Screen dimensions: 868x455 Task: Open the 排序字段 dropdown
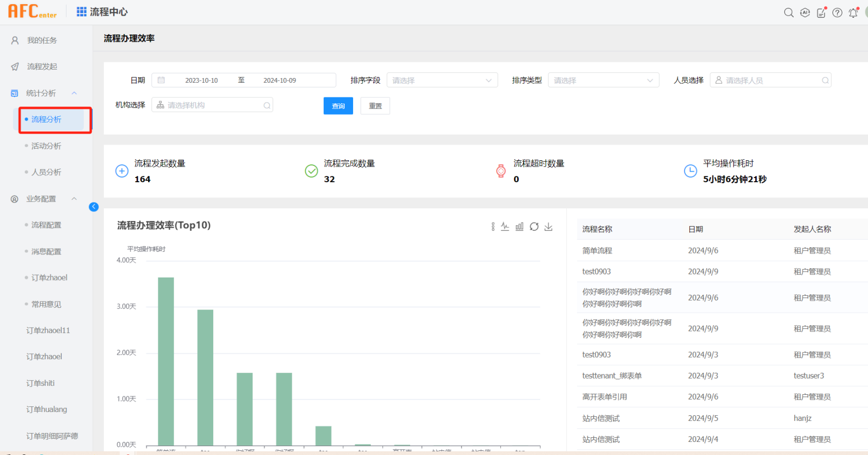(x=442, y=80)
